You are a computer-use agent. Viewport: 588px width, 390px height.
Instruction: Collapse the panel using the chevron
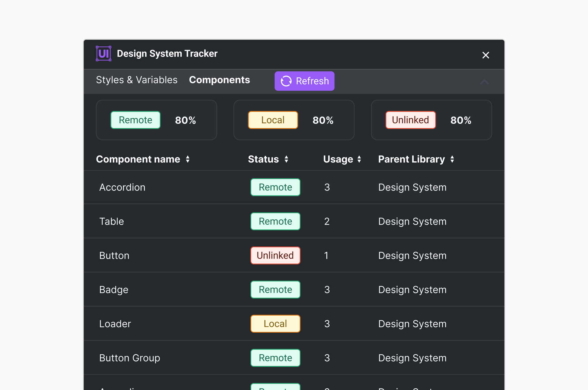485,82
